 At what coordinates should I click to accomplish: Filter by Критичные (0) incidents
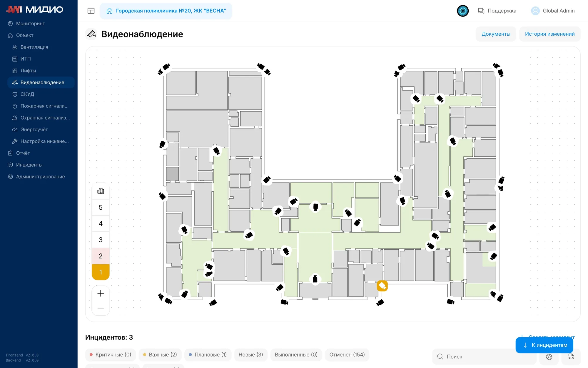(x=111, y=355)
